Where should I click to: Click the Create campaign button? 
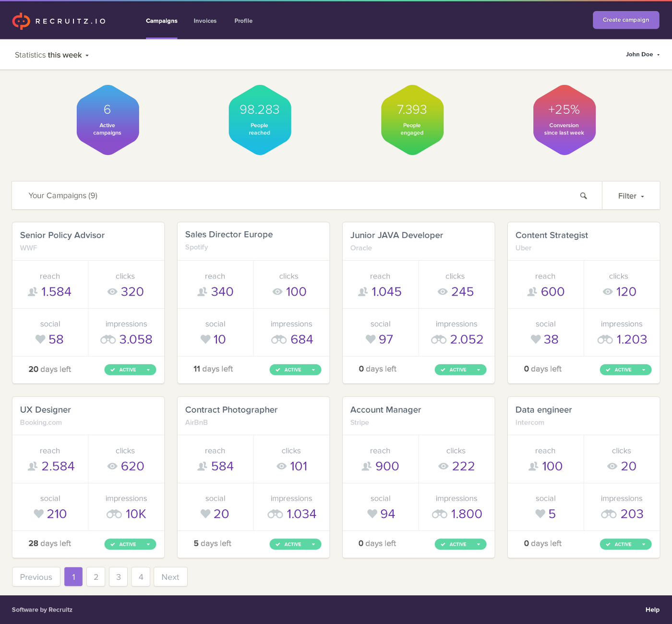point(626,20)
